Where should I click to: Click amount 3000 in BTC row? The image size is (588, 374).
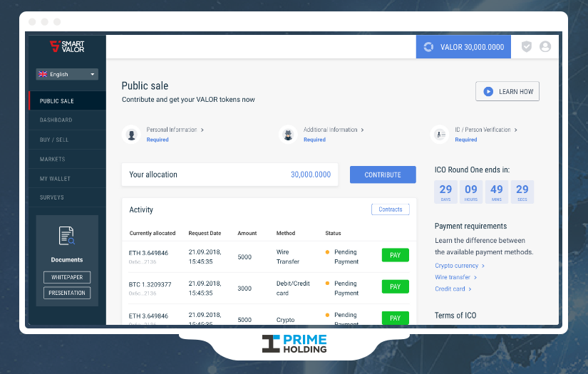click(244, 289)
